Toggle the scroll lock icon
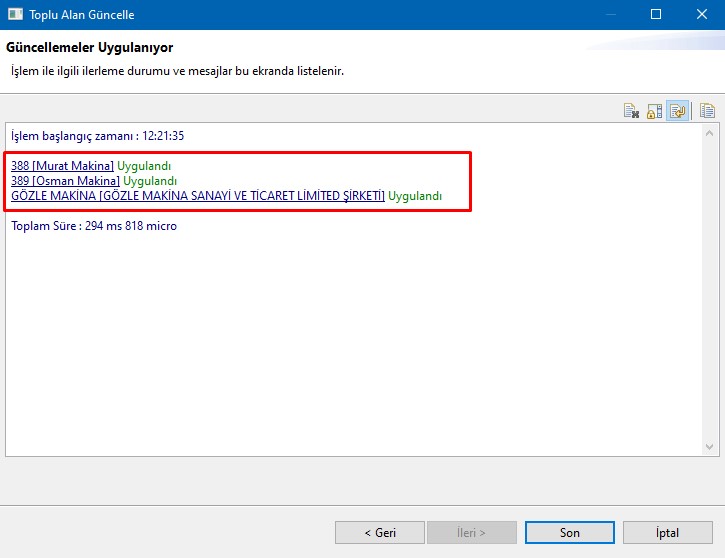Screen dimensions: 725x558 coord(654,111)
